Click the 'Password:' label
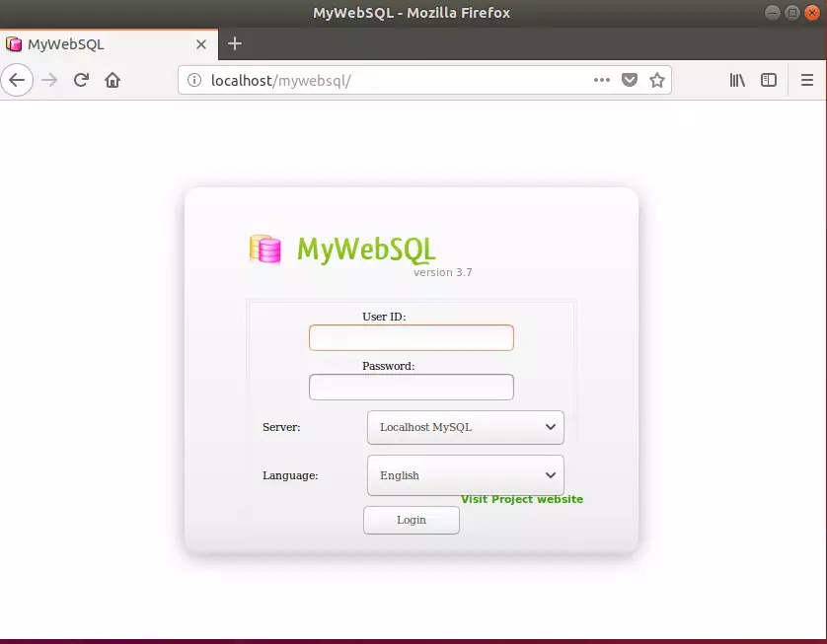 (x=388, y=366)
